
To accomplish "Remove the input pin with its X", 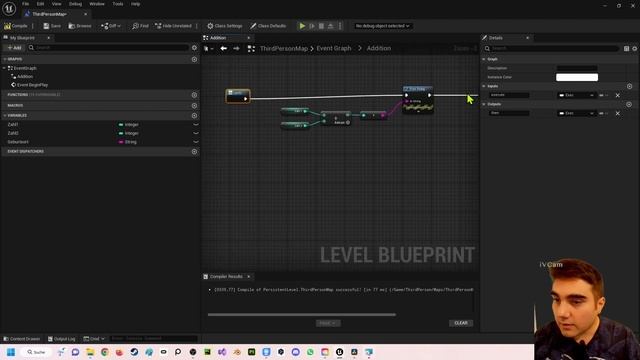I will tap(618, 95).
